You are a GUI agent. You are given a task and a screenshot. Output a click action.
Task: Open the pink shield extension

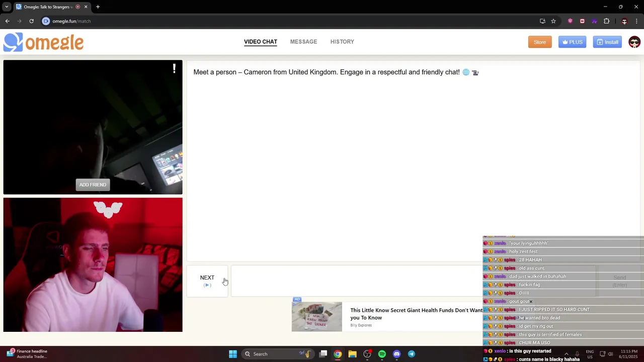pyautogui.click(x=570, y=21)
